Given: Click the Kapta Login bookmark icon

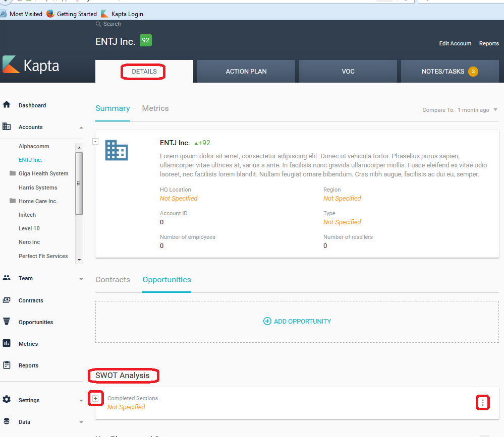Looking at the screenshot, I should [x=104, y=14].
